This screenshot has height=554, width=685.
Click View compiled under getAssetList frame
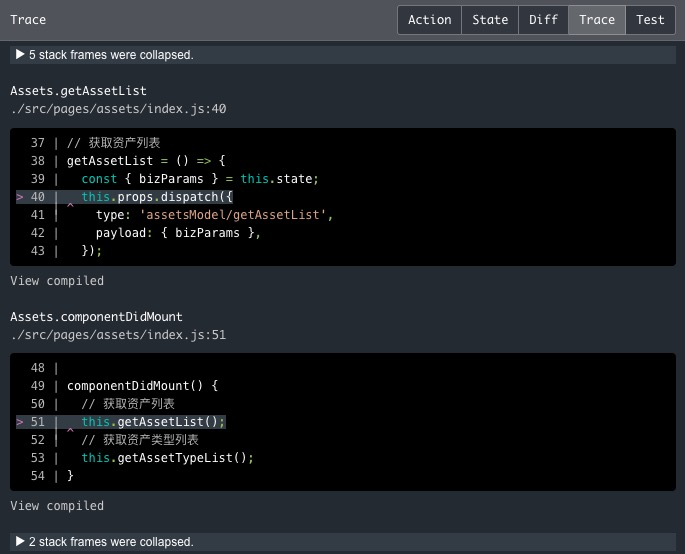point(57,281)
